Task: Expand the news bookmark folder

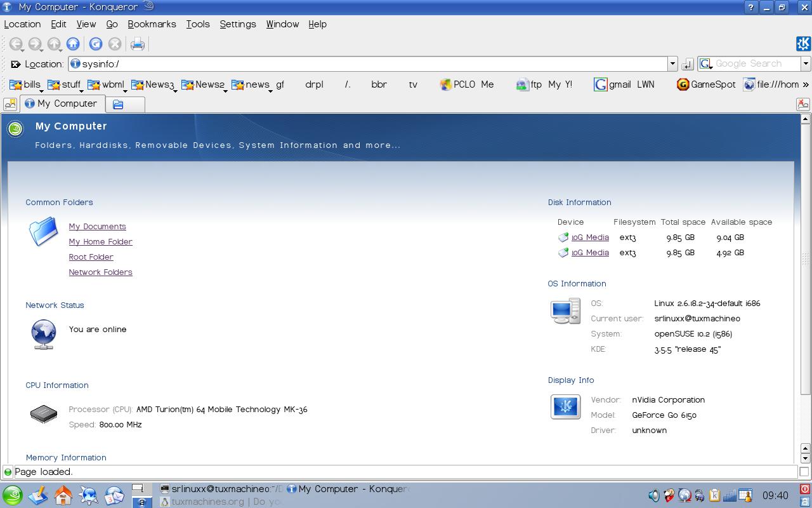Action: 251,84
